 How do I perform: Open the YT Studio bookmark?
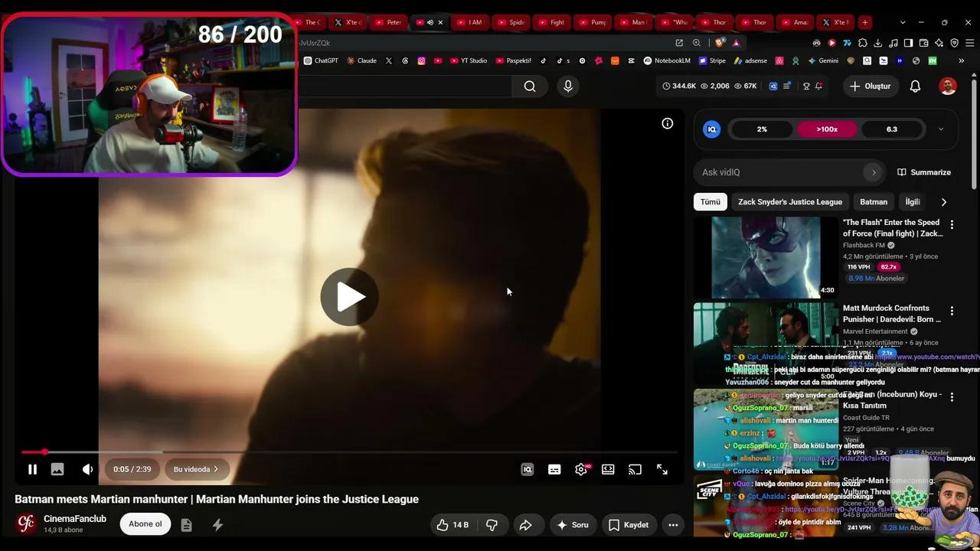469,60
